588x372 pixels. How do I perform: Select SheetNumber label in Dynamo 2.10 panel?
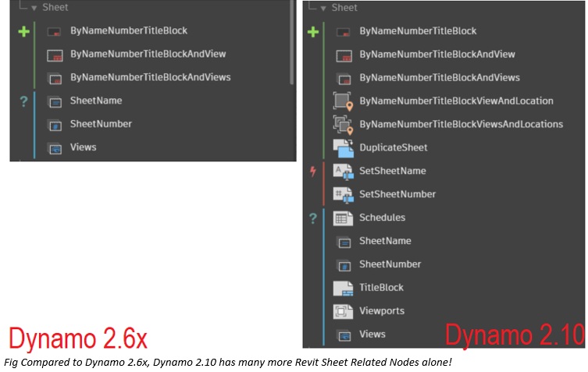point(390,264)
